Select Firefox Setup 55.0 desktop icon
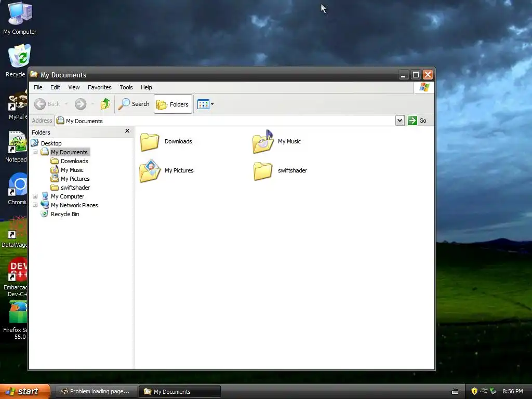 pyautogui.click(x=15, y=321)
